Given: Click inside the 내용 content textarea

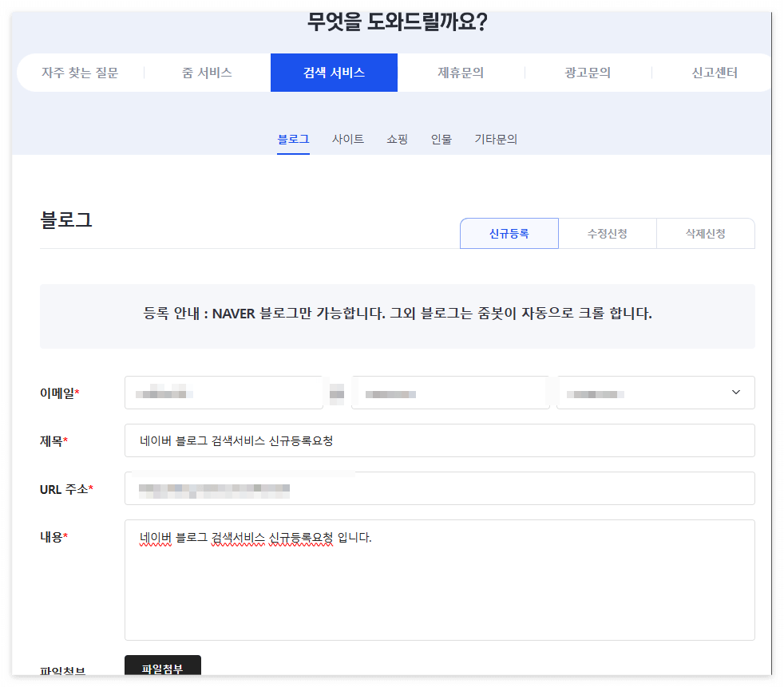Looking at the screenshot, I should pos(439,578).
